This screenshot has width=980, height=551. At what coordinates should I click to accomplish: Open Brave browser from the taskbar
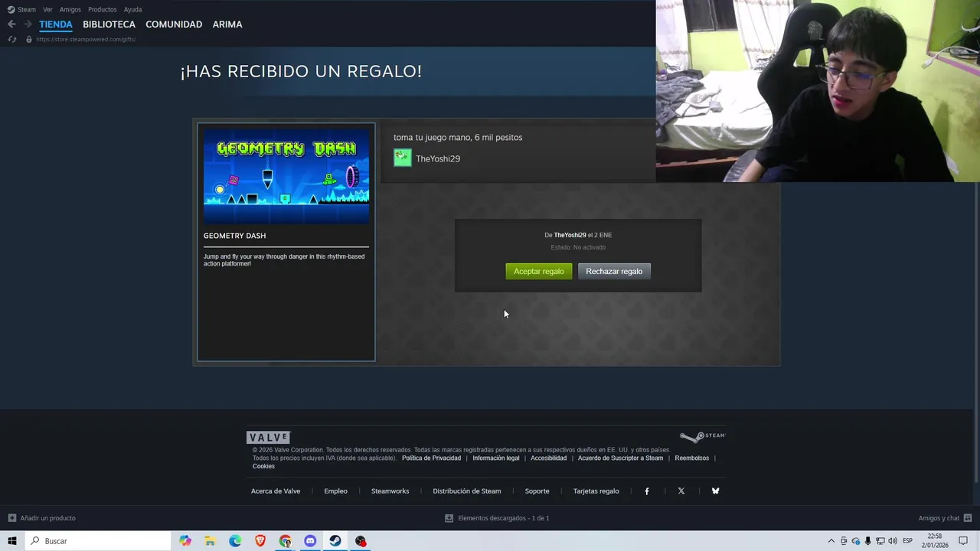click(x=260, y=541)
